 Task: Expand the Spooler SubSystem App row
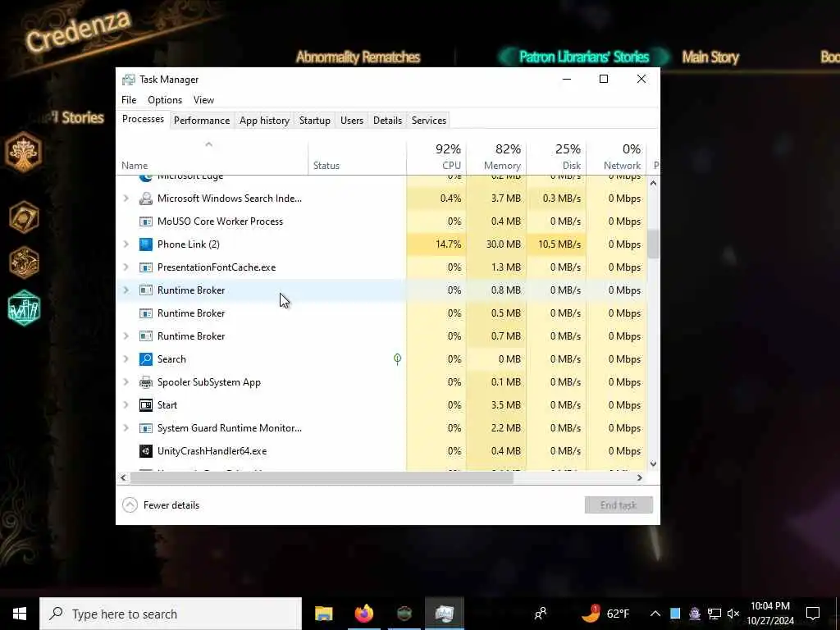pos(126,382)
